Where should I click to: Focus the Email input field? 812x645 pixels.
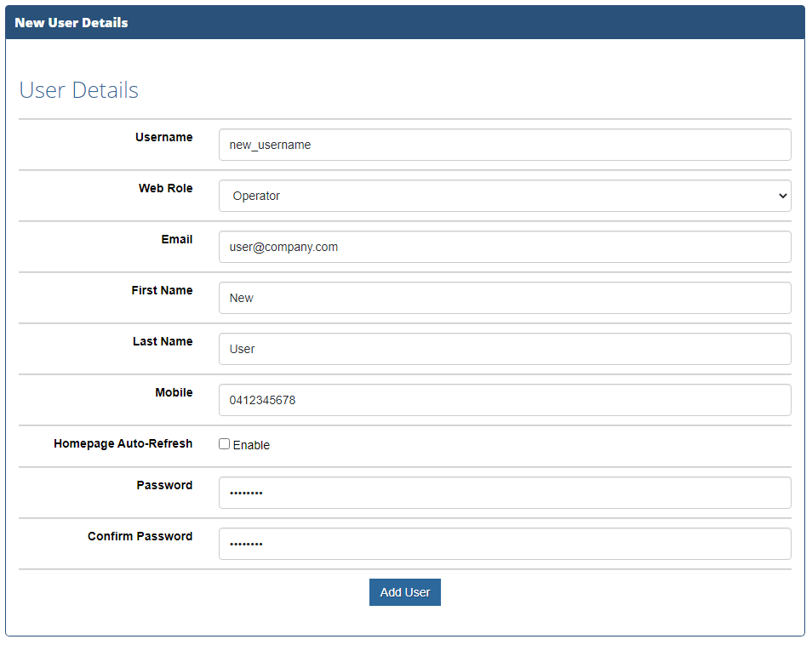505,247
